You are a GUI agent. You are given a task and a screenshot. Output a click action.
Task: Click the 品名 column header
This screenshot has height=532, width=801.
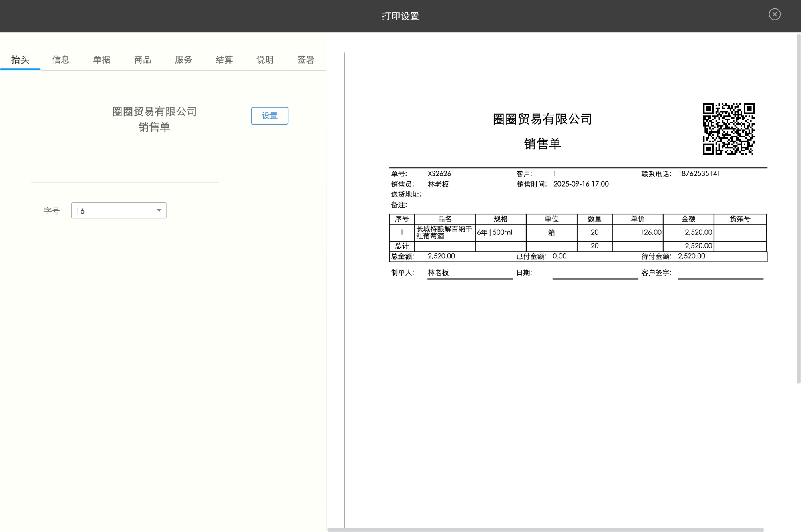pyautogui.click(x=445, y=219)
